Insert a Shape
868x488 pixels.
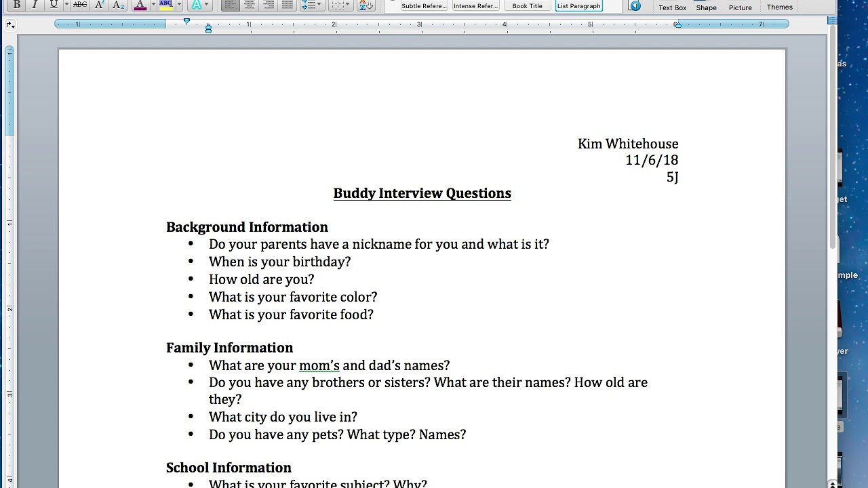click(x=706, y=7)
